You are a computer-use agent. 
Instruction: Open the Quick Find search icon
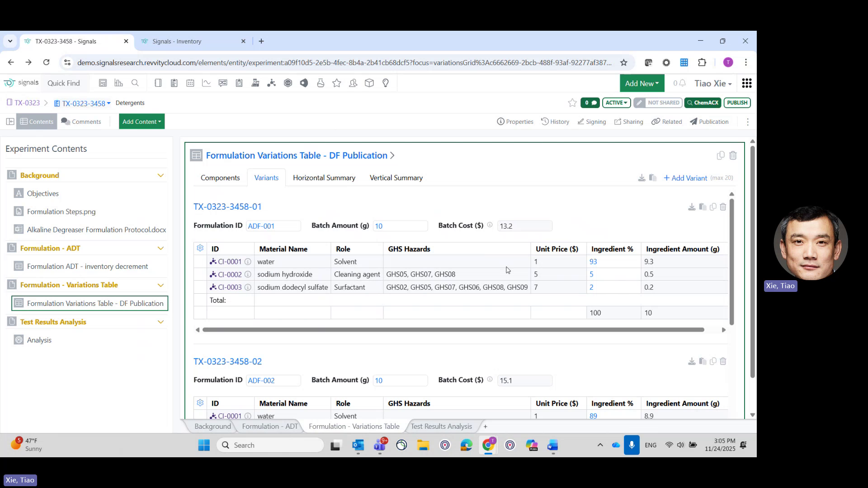[135, 83]
